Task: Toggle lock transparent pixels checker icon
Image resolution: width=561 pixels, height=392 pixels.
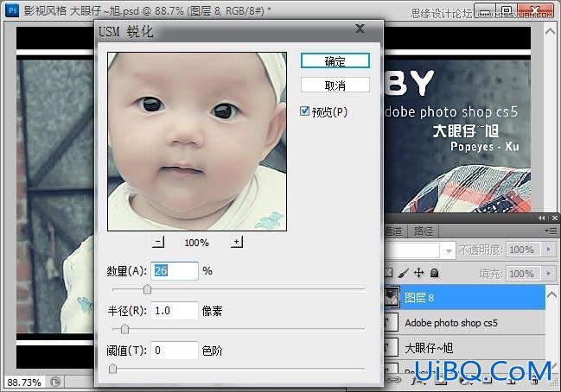Action: coord(389,274)
